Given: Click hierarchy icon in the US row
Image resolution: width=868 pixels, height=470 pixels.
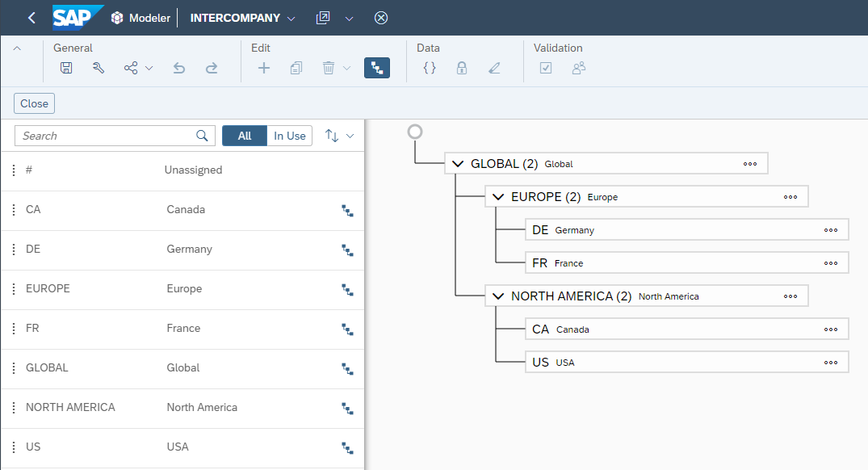Looking at the screenshot, I should point(347,448).
